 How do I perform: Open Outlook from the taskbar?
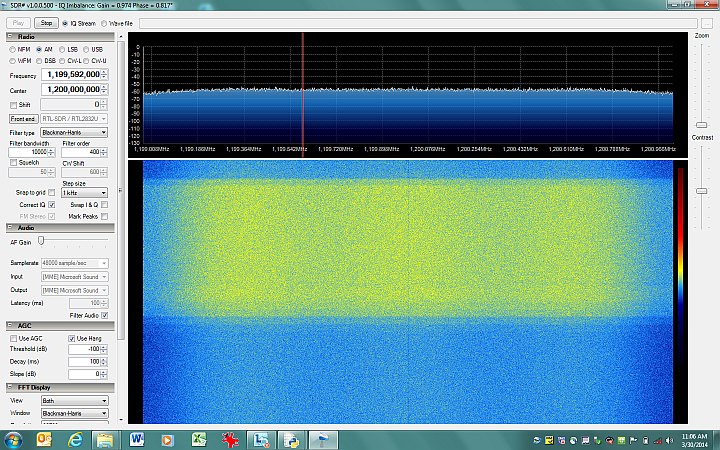pos(44,440)
